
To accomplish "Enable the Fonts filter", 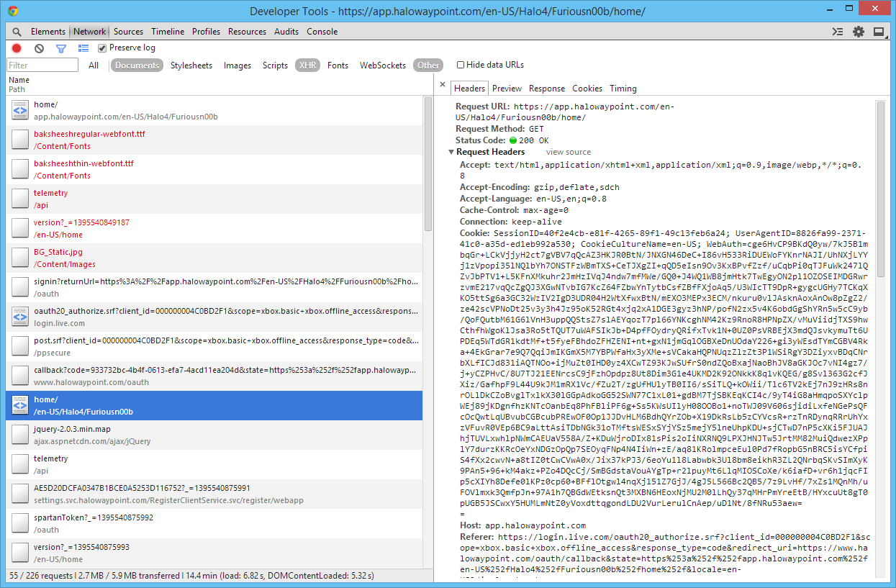I will tap(338, 65).
